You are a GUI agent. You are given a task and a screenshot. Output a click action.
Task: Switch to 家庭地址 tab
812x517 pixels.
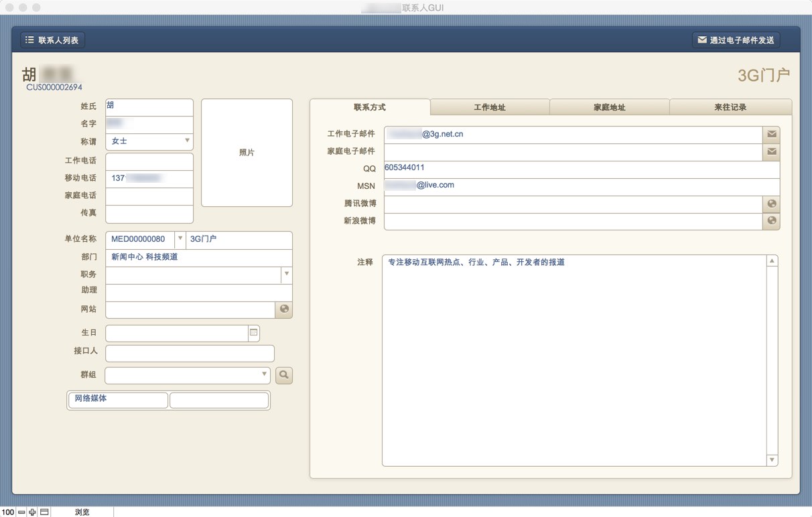610,107
